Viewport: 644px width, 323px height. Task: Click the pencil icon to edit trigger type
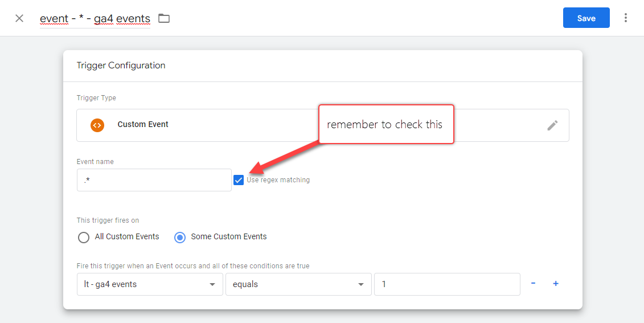[x=552, y=125]
